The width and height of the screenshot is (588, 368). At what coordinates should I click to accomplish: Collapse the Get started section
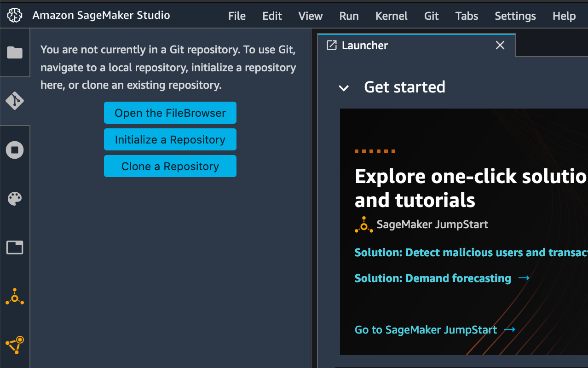pyautogui.click(x=344, y=88)
